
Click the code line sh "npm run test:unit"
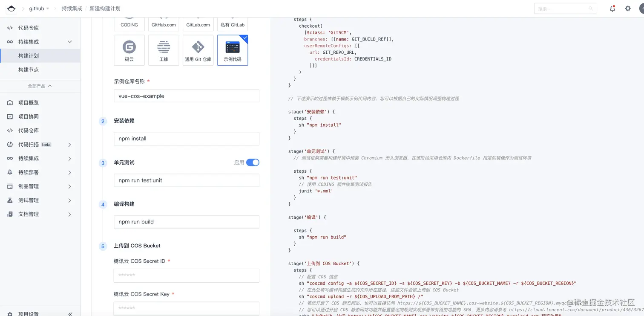coord(328,178)
